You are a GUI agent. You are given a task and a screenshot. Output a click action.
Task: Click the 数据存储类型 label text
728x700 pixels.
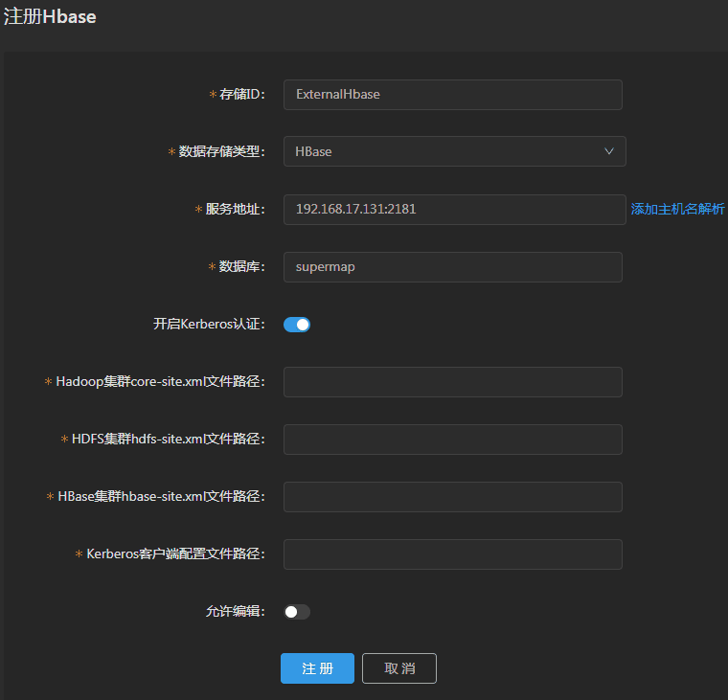pos(223,151)
